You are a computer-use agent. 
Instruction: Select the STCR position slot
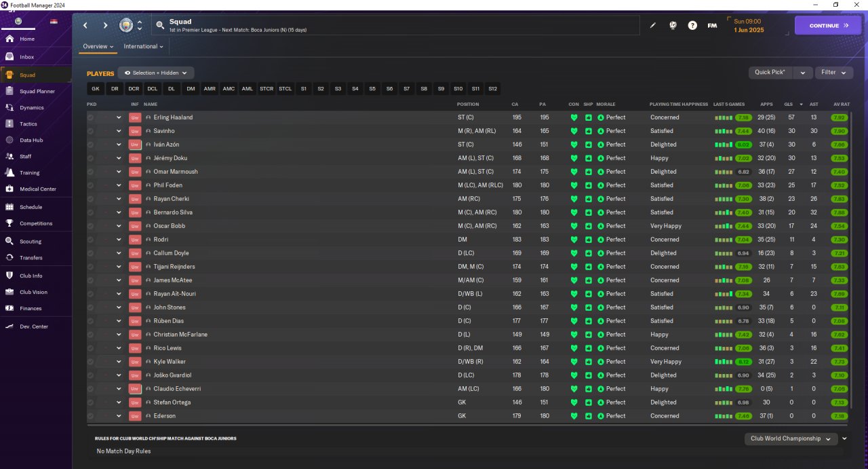pos(267,89)
